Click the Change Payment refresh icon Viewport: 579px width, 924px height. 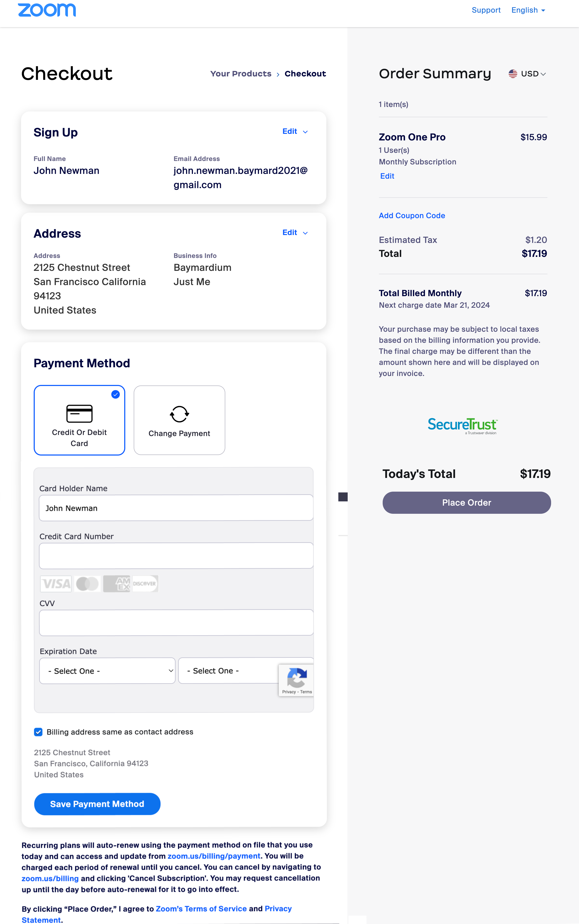click(x=179, y=414)
